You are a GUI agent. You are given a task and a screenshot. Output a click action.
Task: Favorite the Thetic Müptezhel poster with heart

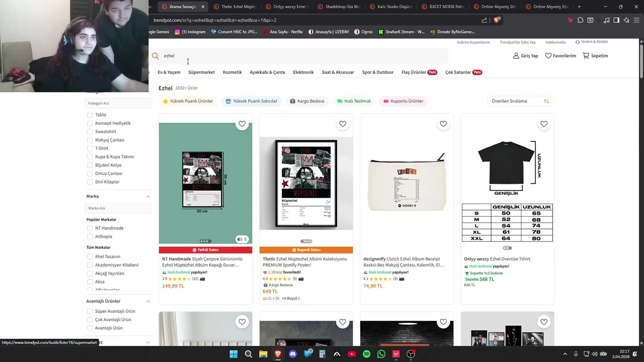pyautogui.click(x=343, y=124)
